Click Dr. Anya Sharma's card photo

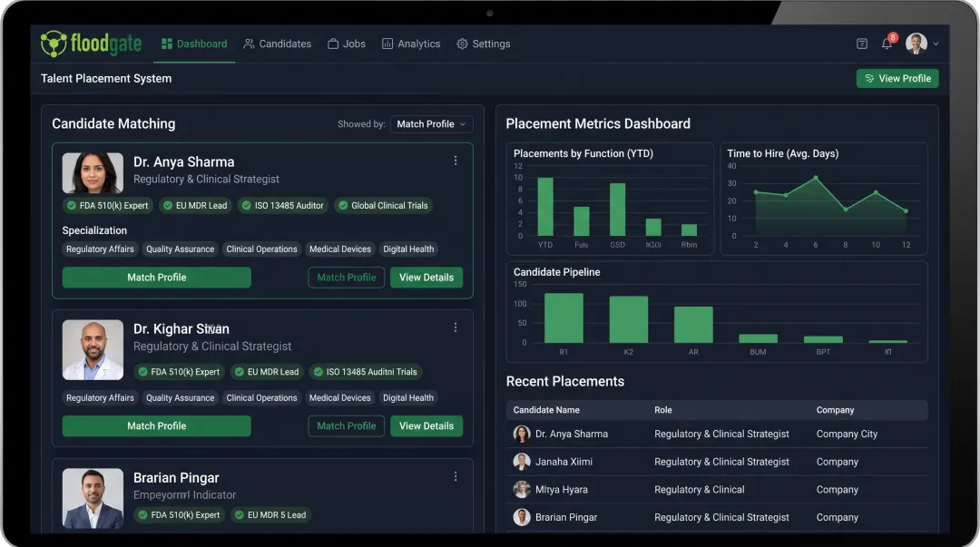point(93,173)
